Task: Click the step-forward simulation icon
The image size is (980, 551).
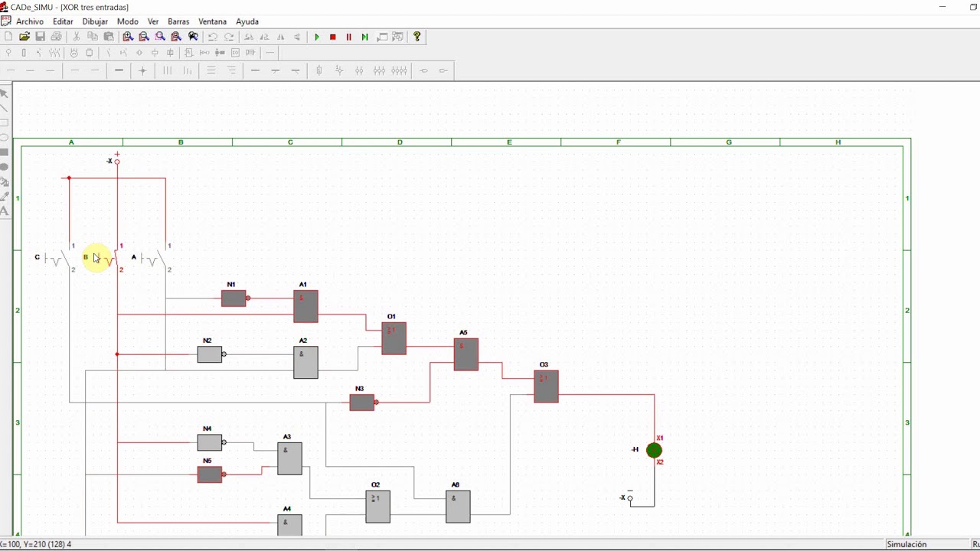Action: tap(365, 37)
